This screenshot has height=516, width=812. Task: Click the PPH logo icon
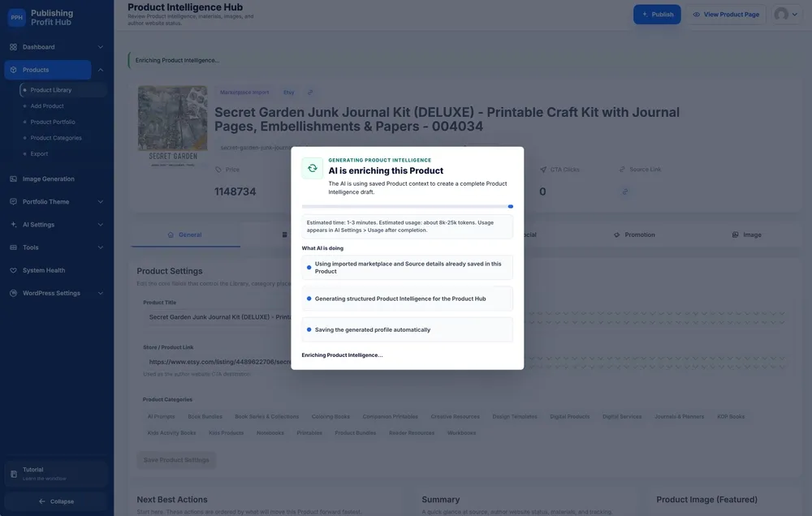point(16,18)
